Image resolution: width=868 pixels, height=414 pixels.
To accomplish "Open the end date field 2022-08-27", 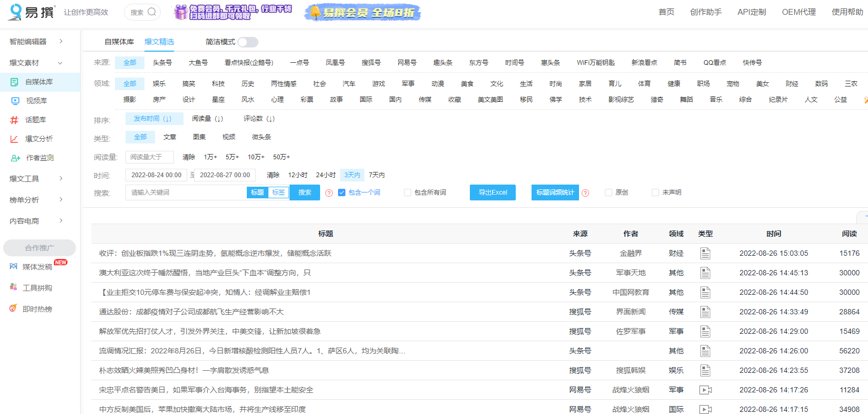I will [x=225, y=175].
